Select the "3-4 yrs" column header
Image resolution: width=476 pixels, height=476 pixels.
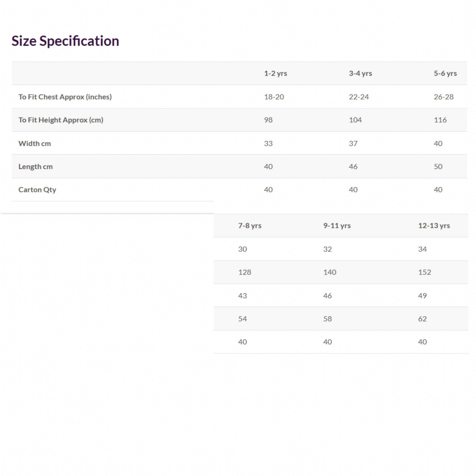pyautogui.click(x=360, y=73)
